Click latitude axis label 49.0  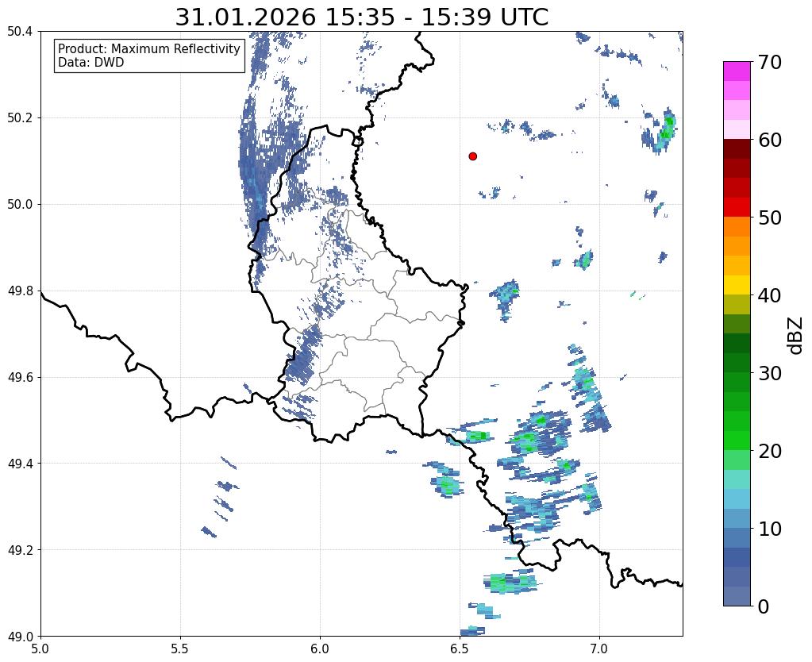[x=20, y=636]
